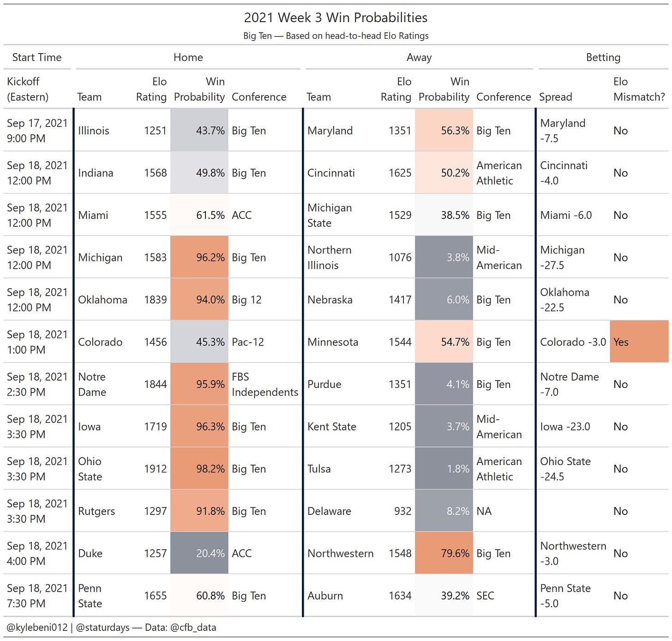Image resolution: width=672 pixels, height=641 pixels.
Task: Select the Sep 17, 2021 9:00 PM kickoff cell
Action: [38, 131]
